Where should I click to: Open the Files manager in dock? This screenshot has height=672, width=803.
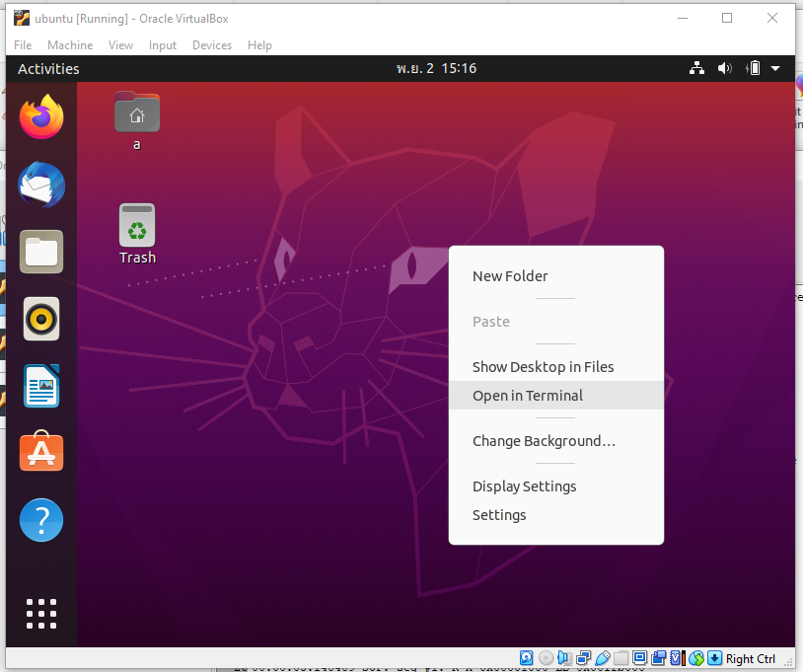[x=41, y=252]
